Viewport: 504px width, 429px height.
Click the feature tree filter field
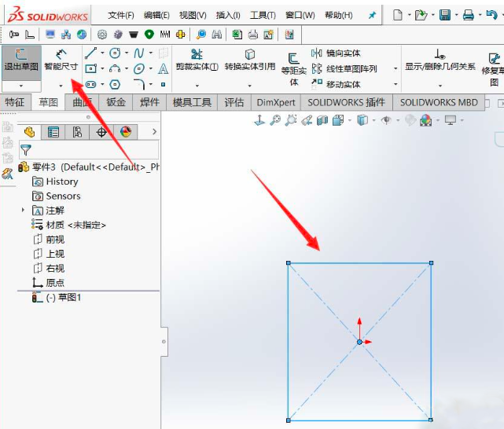click(x=89, y=150)
